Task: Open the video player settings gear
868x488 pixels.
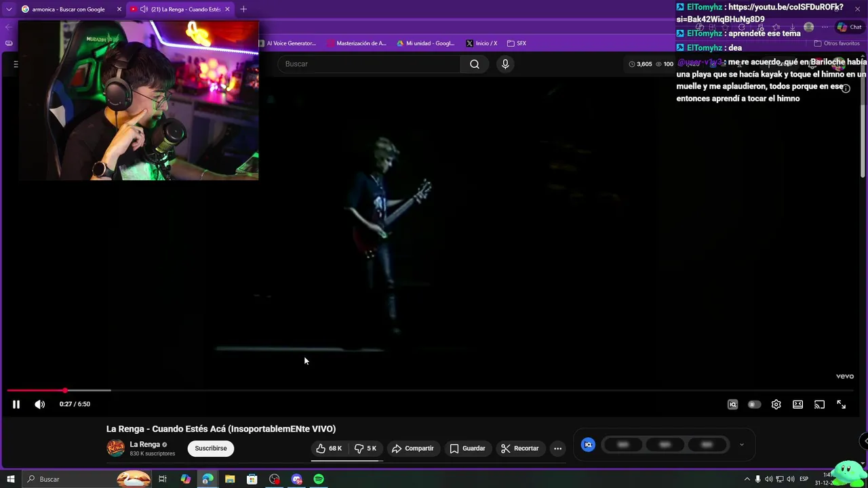Action: tap(776, 405)
